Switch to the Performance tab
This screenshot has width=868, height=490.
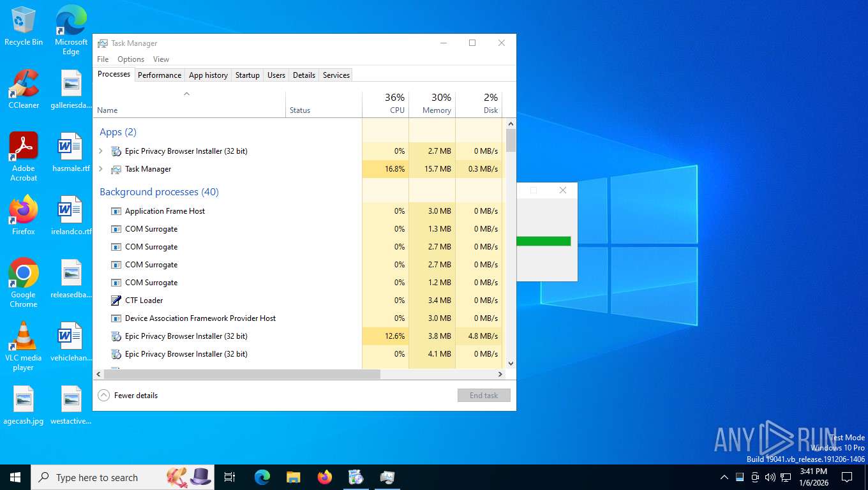point(160,75)
